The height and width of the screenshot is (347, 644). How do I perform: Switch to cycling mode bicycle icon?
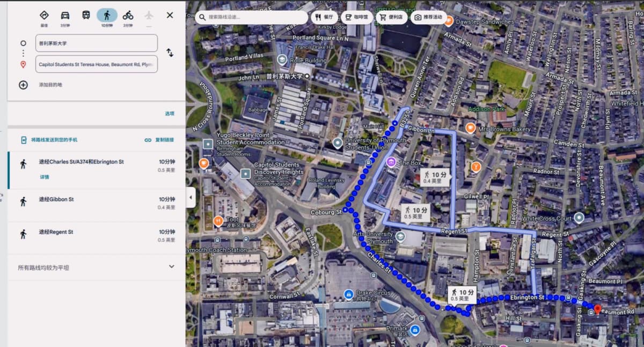(128, 15)
